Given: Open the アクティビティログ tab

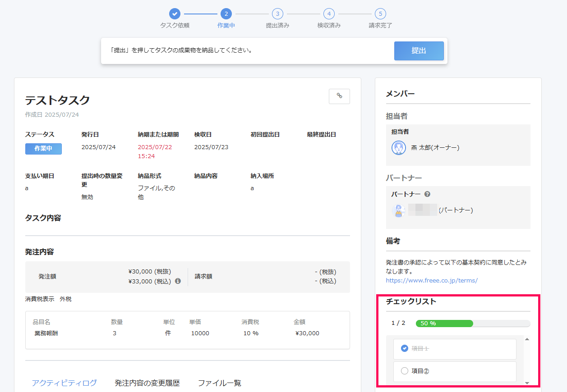Looking at the screenshot, I should pyautogui.click(x=64, y=383).
